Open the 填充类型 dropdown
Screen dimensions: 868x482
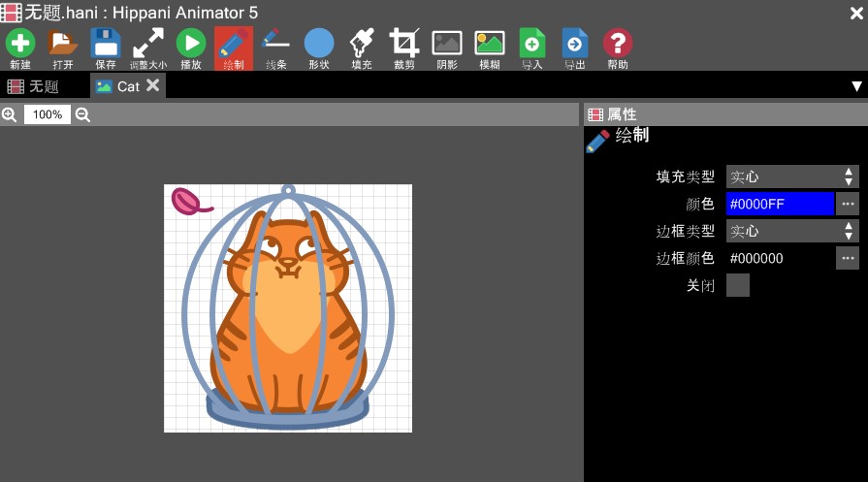(792, 177)
